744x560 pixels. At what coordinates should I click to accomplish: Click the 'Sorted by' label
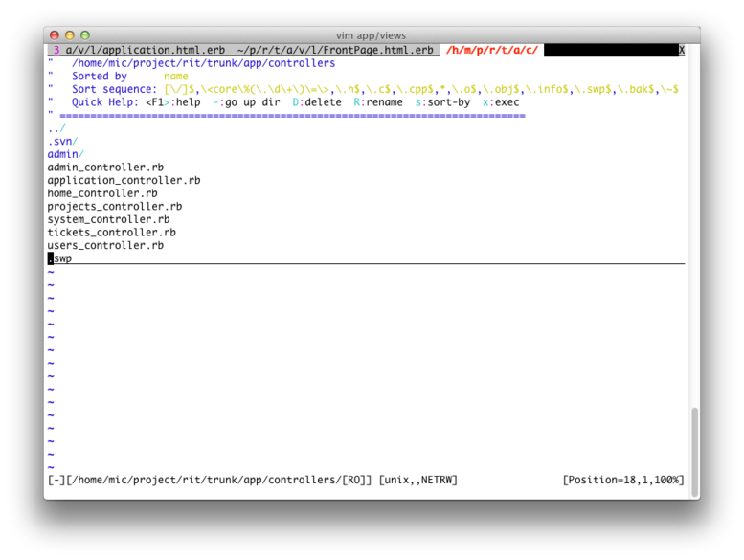100,76
